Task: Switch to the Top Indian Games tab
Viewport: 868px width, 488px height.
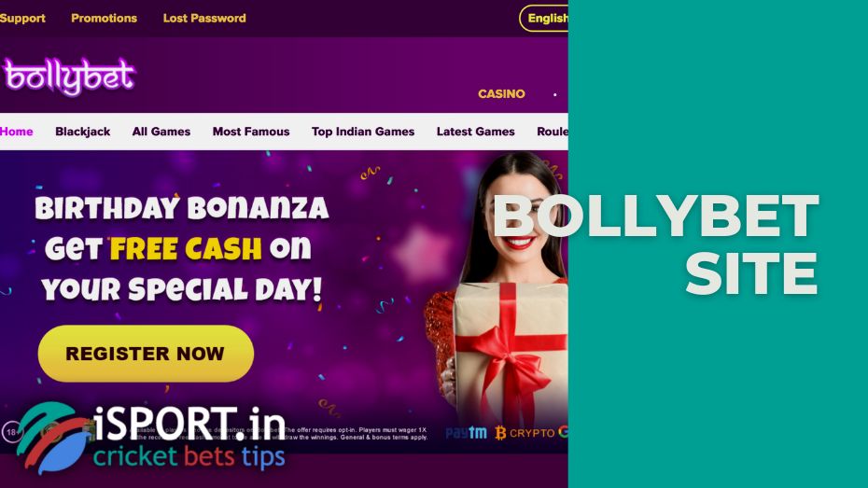Action: [362, 132]
